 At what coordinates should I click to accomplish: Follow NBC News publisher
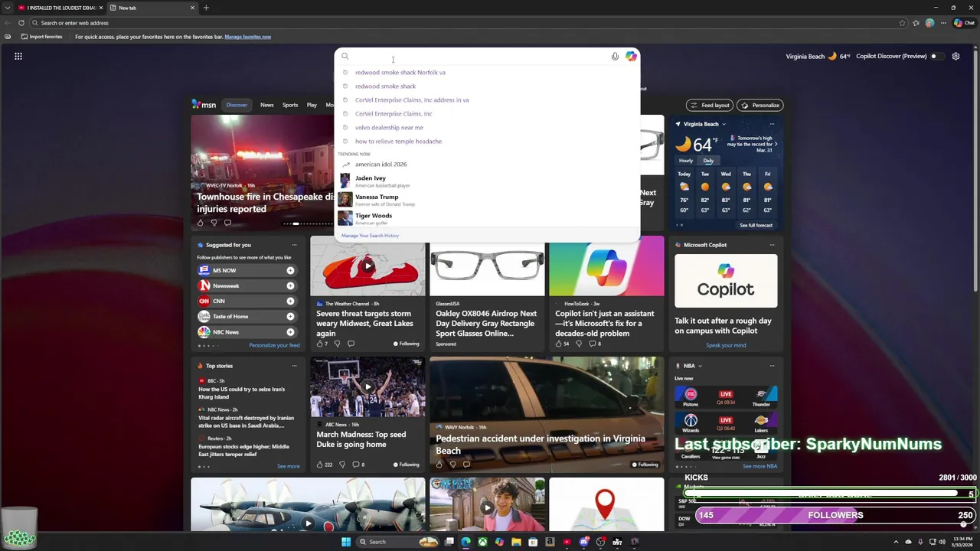(x=290, y=332)
